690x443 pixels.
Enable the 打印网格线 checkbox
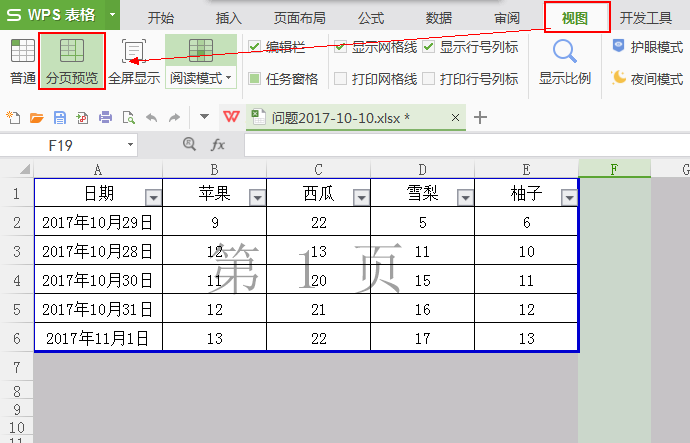(x=340, y=79)
